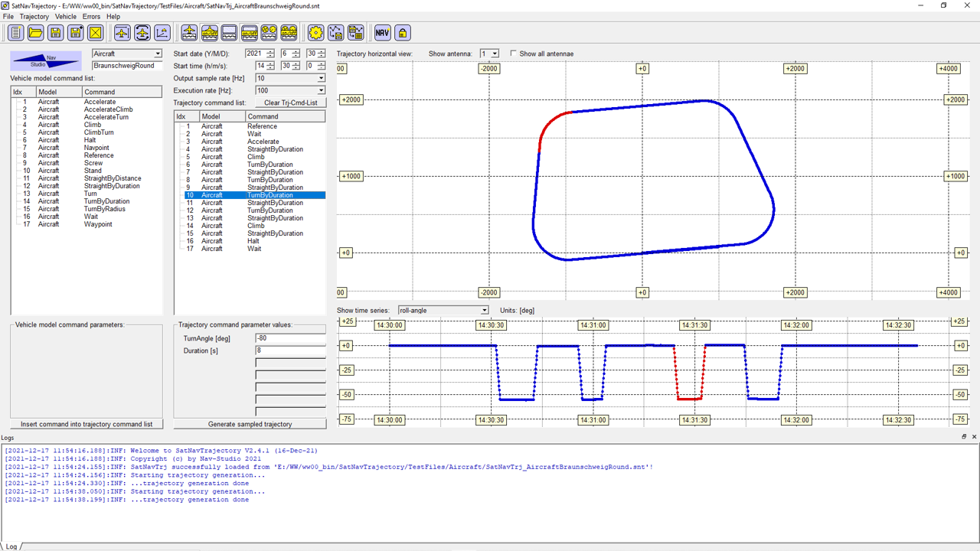Click the NAV toolbar icon
This screenshot has width=980, height=551.
(382, 32)
